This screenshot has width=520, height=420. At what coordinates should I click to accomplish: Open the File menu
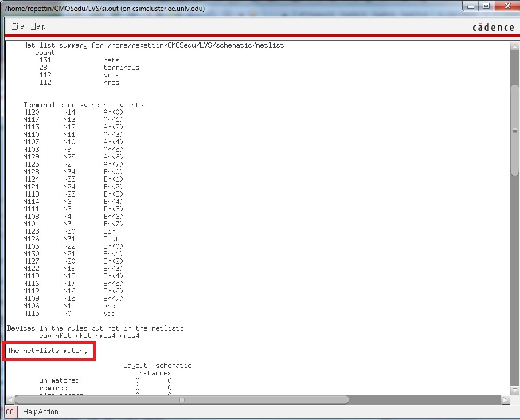[x=18, y=26]
